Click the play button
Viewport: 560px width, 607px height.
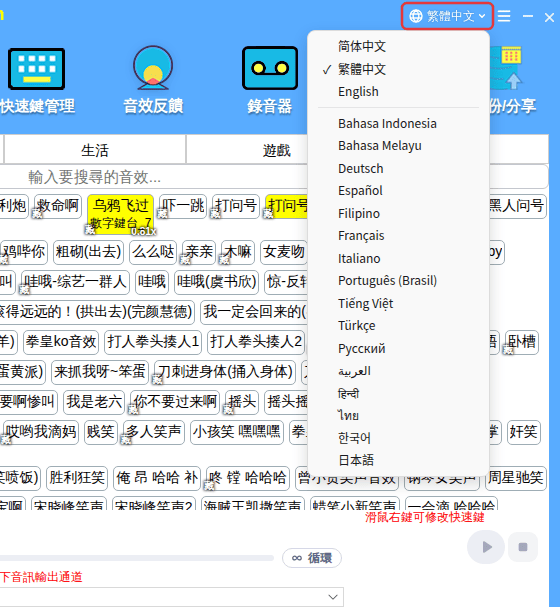(486, 547)
